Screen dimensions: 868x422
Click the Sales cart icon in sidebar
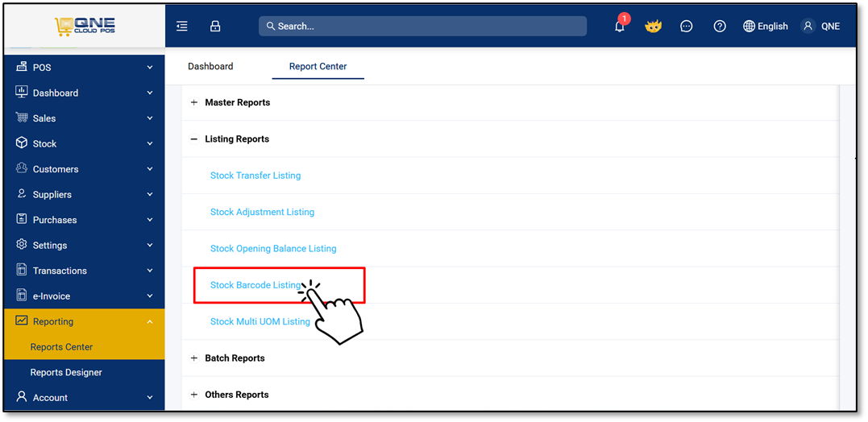coord(22,118)
